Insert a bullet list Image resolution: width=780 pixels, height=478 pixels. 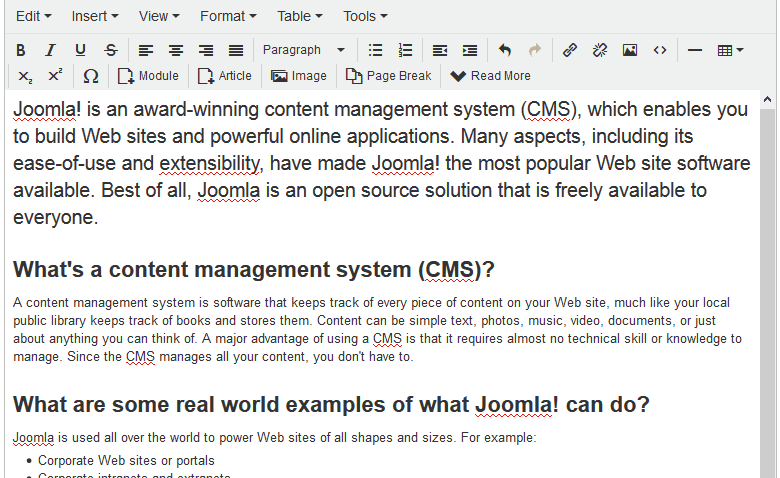pos(375,50)
